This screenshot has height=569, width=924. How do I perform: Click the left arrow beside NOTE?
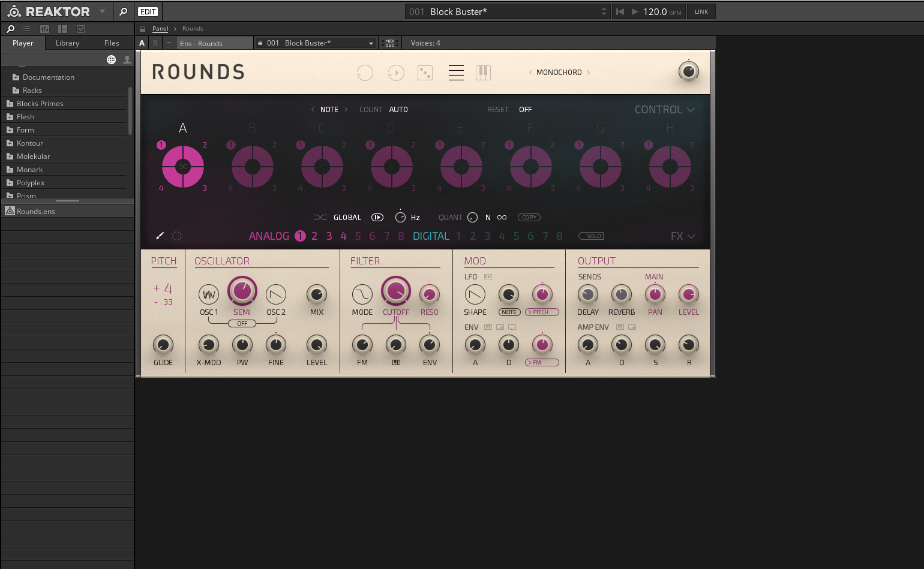(x=313, y=110)
